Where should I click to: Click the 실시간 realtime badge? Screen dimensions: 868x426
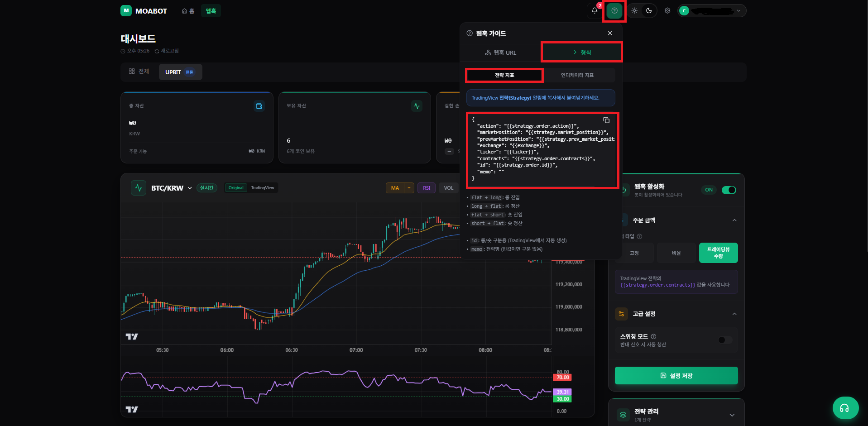pyautogui.click(x=207, y=188)
